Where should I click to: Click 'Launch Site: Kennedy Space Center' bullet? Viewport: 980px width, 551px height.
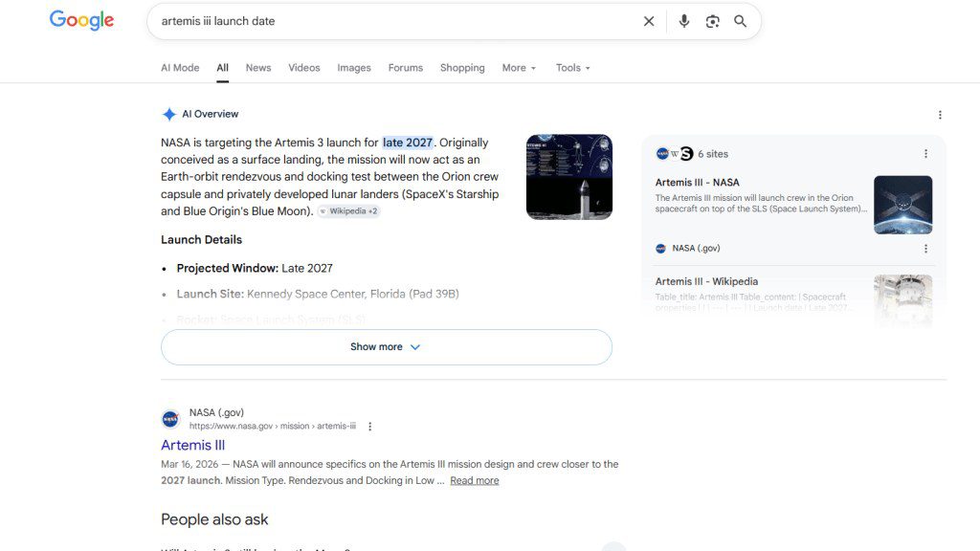[318, 294]
